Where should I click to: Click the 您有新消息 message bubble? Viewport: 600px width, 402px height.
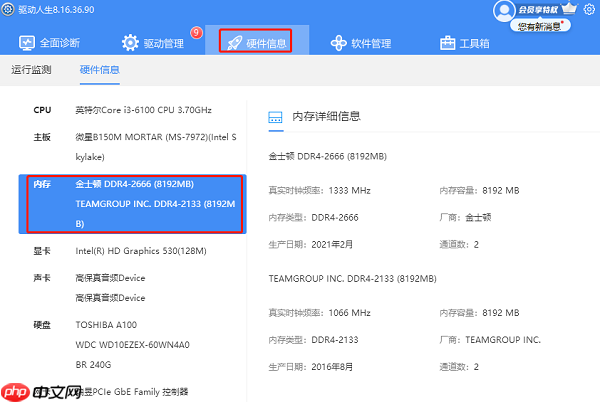[x=540, y=26]
